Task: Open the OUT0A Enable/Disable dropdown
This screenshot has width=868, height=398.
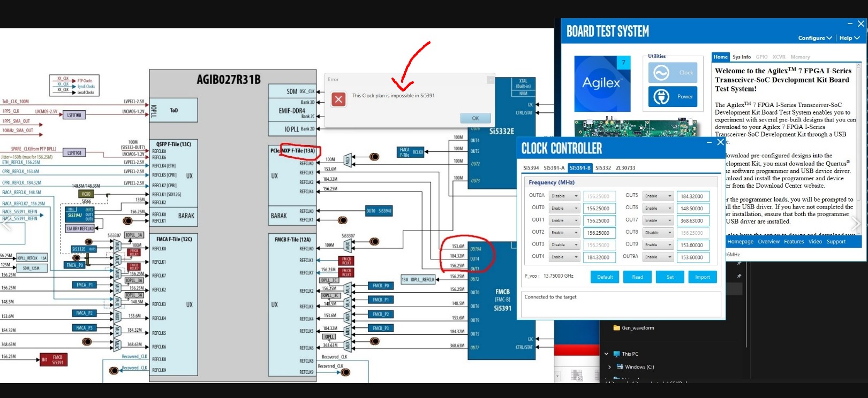Action: (x=565, y=196)
